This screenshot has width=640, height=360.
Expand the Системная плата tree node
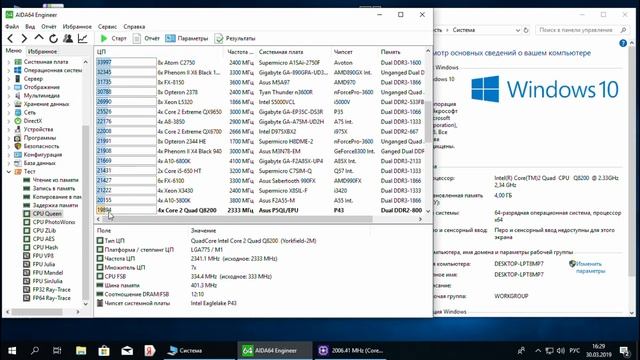(9, 62)
